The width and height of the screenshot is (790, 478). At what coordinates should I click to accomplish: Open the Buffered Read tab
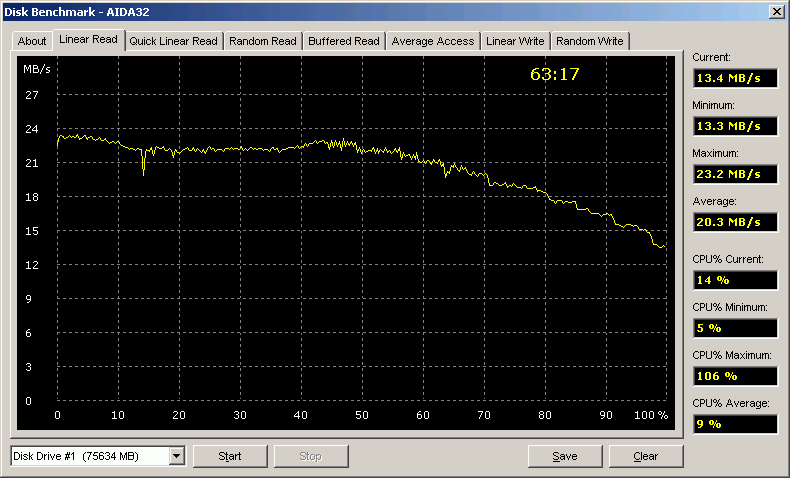[344, 41]
